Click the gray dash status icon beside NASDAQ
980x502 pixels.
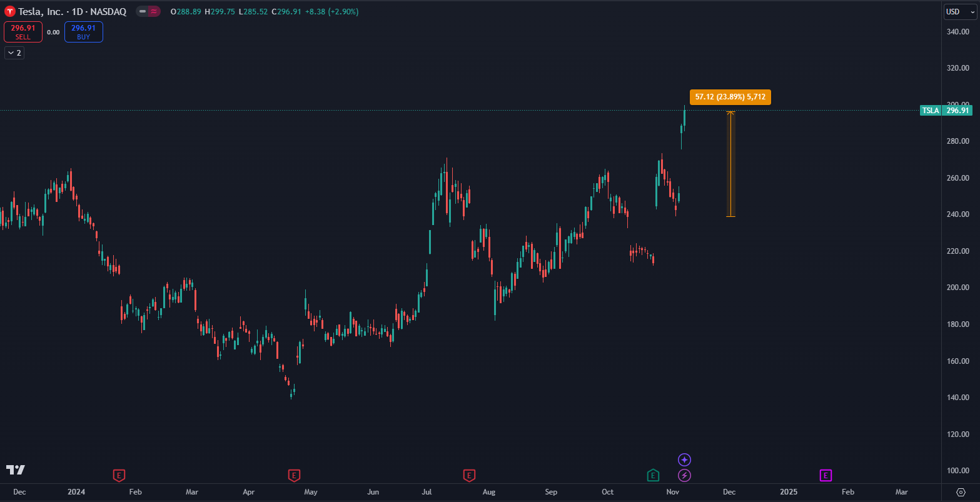coord(142,12)
